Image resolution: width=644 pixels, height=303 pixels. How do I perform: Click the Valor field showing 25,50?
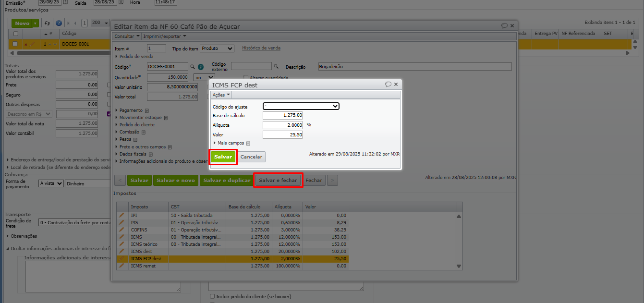[x=283, y=135]
